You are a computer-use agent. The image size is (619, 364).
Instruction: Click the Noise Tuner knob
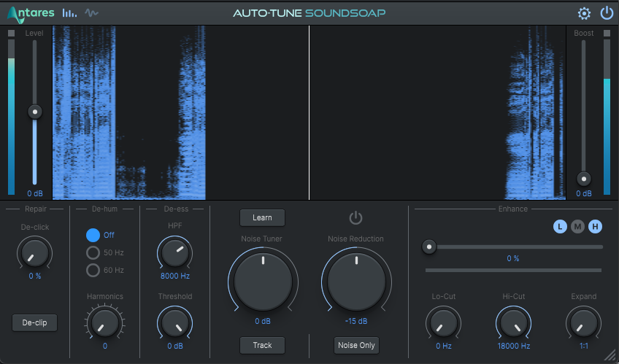(x=263, y=282)
